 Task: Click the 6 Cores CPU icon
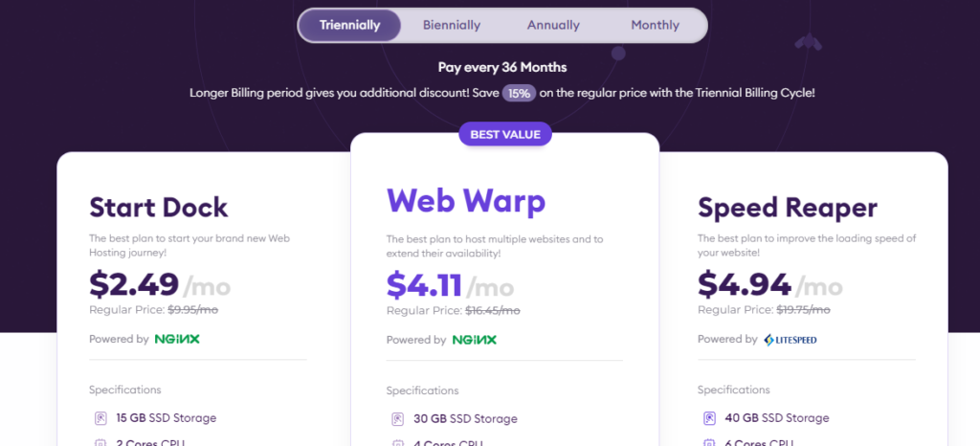pyautogui.click(x=709, y=442)
